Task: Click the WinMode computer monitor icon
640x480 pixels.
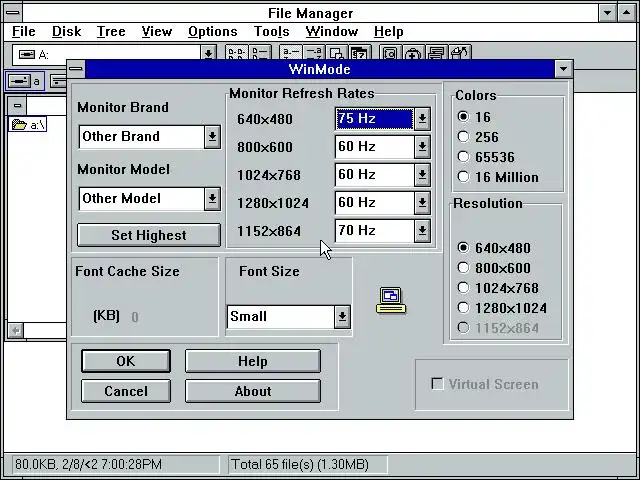Action: [391, 300]
